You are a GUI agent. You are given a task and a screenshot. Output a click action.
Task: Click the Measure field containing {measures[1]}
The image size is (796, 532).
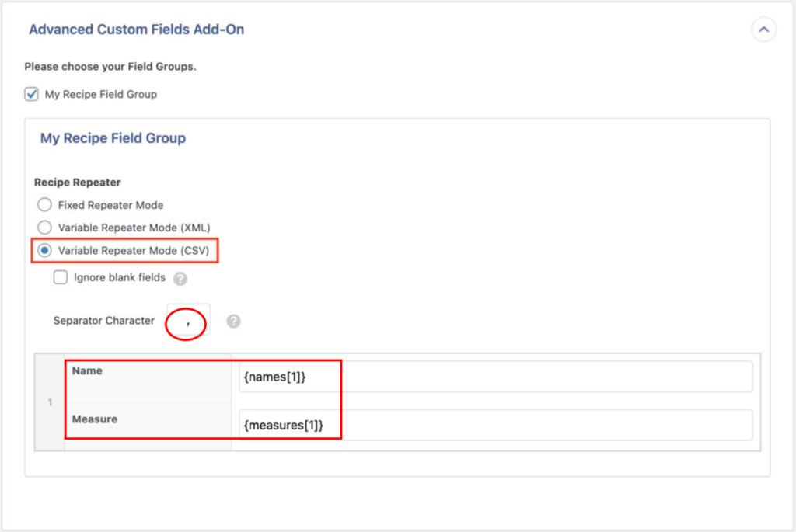coord(495,425)
